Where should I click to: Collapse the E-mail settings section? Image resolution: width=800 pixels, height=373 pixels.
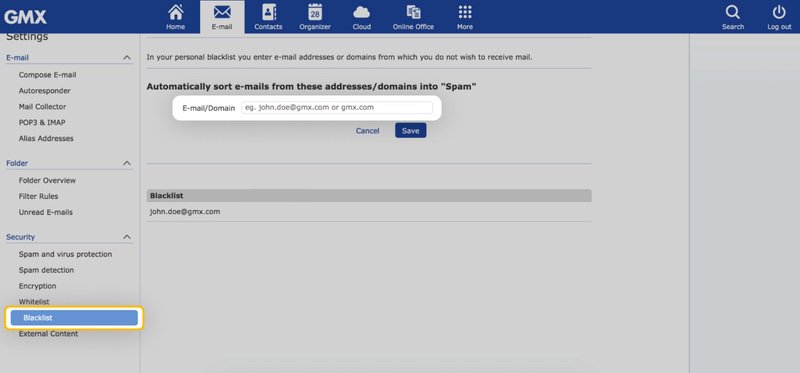coord(127,58)
